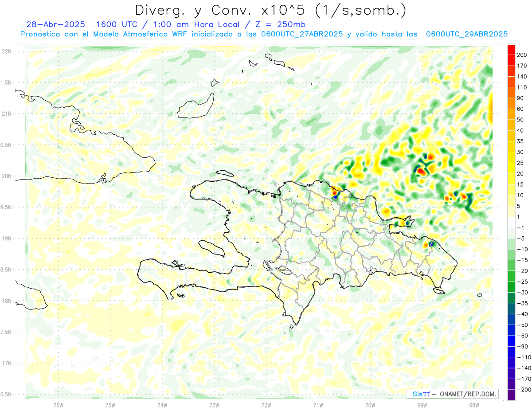Click the 74W longitude label

[x=162, y=405]
